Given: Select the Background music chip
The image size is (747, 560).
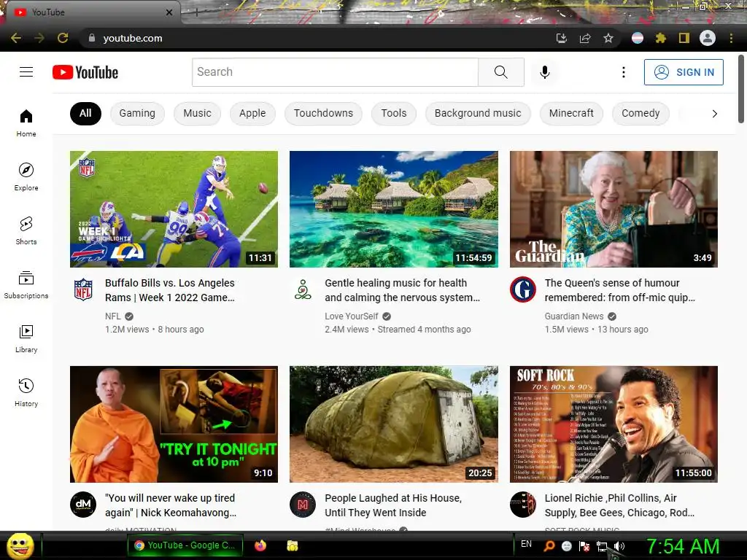Looking at the screenshot, I should (x=478, y=113).
